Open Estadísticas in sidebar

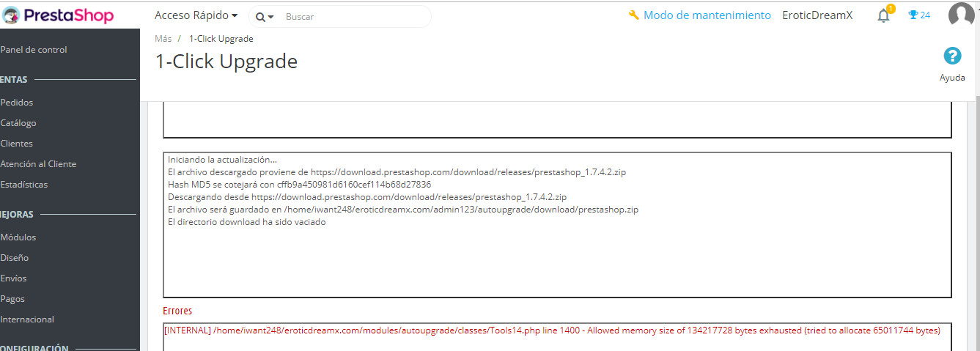tap(24, 185)
